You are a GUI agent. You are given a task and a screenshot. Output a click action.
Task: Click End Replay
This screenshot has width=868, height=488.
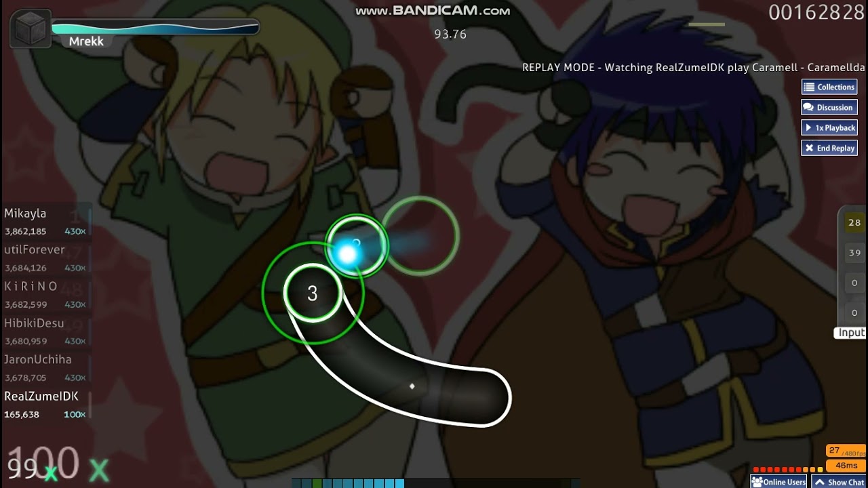829,148
